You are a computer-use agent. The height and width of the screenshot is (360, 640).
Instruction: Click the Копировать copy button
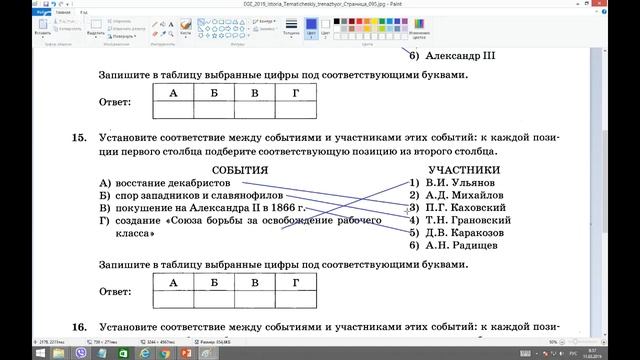point(68,29)
